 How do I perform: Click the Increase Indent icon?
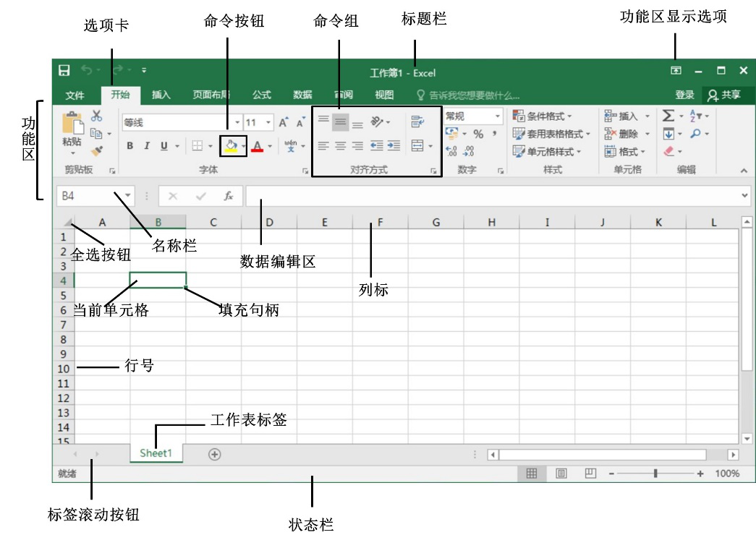(394, 146)
